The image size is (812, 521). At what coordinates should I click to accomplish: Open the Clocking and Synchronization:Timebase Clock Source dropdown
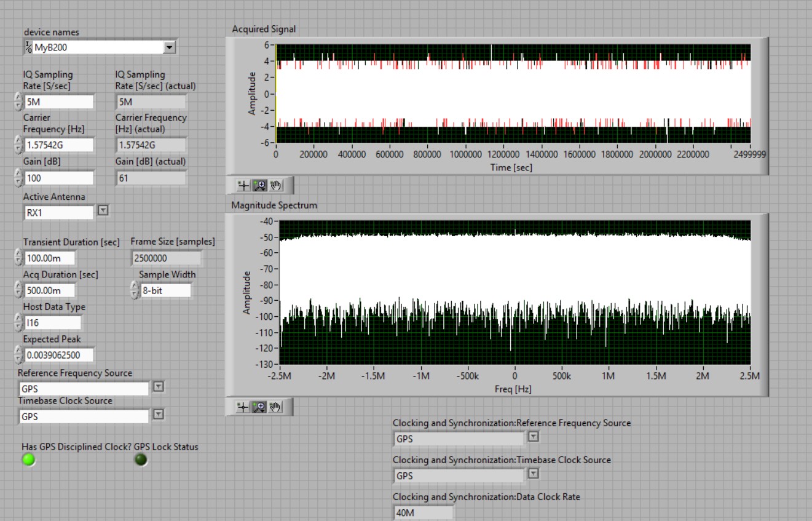tap(534, 474)
